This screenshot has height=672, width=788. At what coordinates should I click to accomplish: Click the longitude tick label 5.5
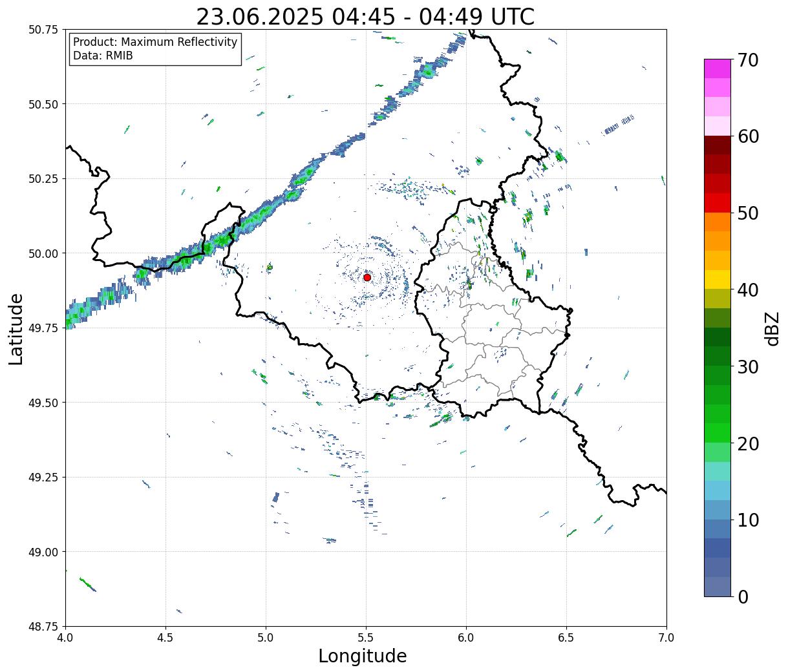pyautogui.click(x=366, y=637)
